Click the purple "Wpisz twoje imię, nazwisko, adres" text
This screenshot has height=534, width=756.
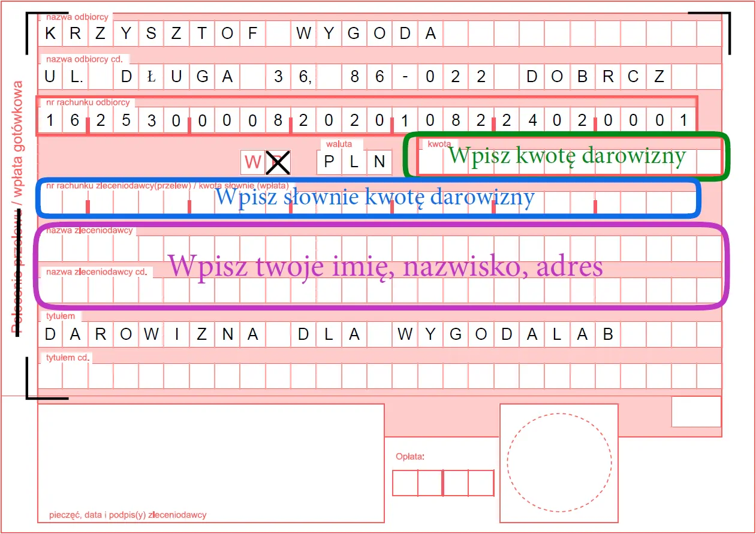click(387, 266)
